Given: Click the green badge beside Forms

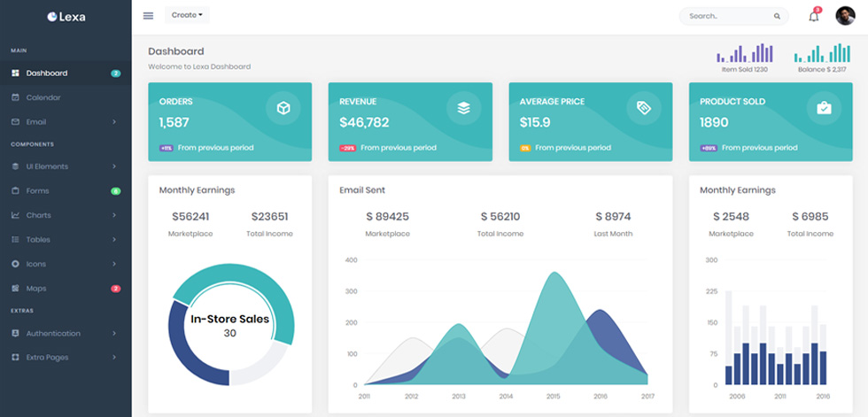Looking at the screenshot, I should coord(116,191).
